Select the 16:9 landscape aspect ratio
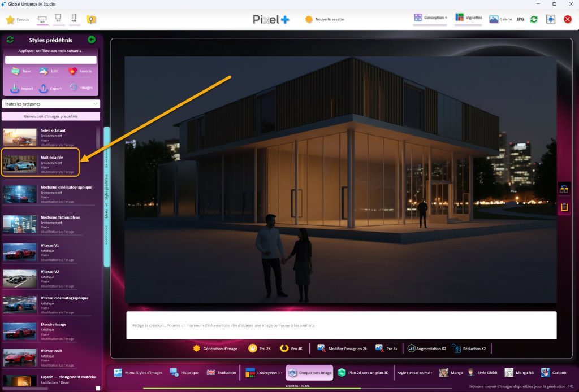579x392 pixels. coord(41,19)
